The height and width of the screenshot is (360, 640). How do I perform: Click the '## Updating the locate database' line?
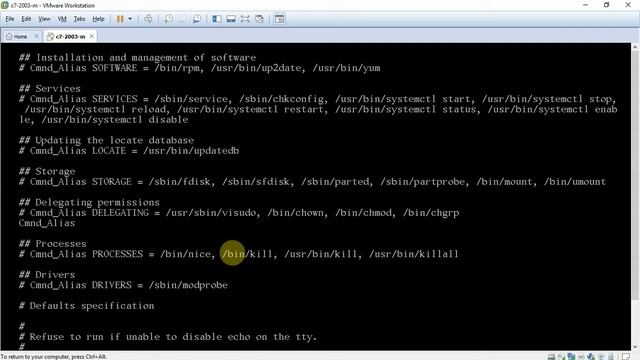[x=107, y=140]
